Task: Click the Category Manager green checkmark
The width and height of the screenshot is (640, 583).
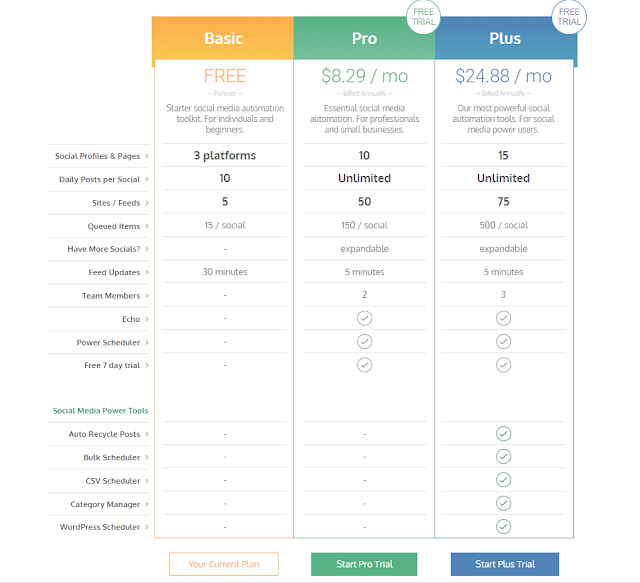Action: click(x=503, y=503)
